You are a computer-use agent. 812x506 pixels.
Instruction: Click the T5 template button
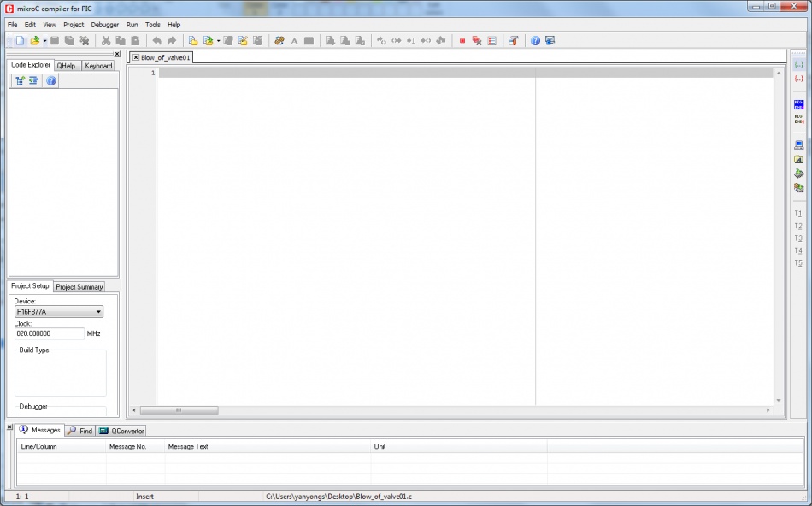(798, 263)
